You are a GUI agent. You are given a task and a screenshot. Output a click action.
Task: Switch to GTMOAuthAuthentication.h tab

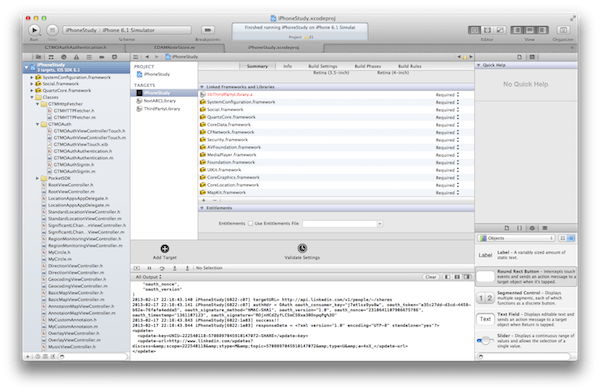tap(75, 47)
